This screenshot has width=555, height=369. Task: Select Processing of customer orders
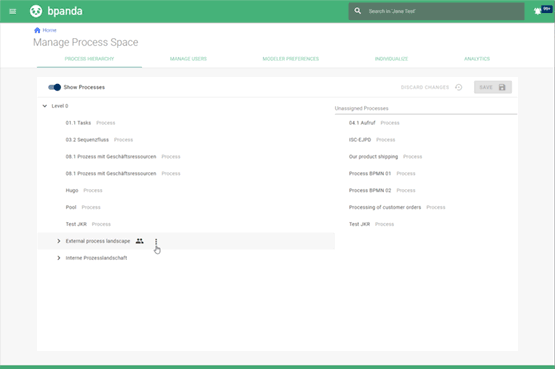tap(426, 207)
